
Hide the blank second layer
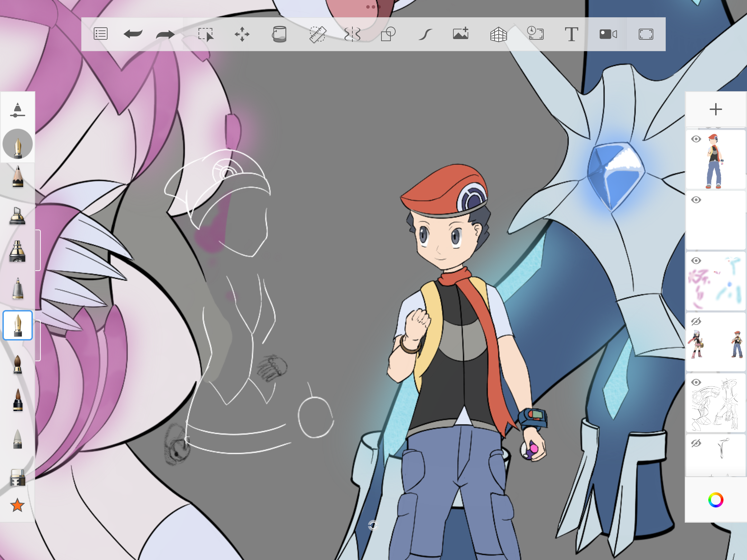[696, 200]
